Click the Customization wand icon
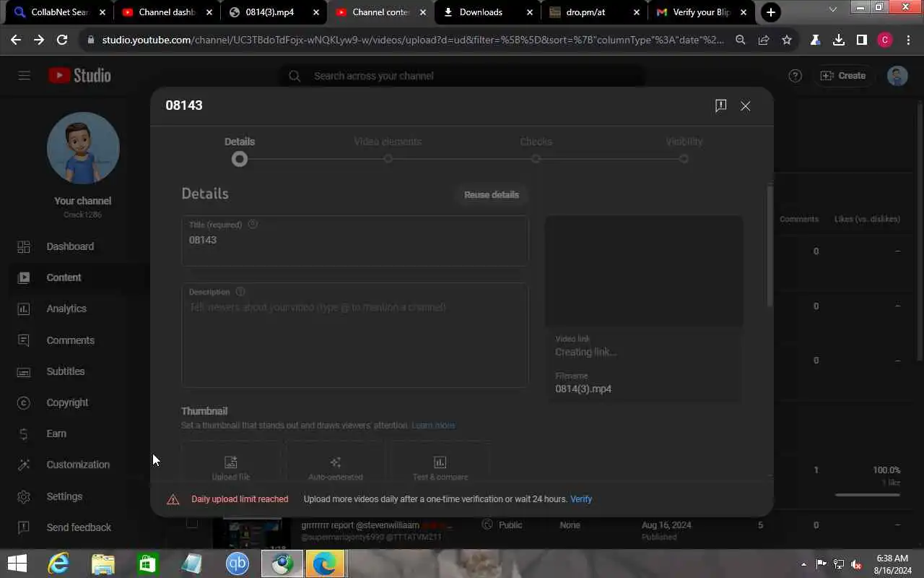The width and height of the screenshot is (924, 578). coord(24,465)
